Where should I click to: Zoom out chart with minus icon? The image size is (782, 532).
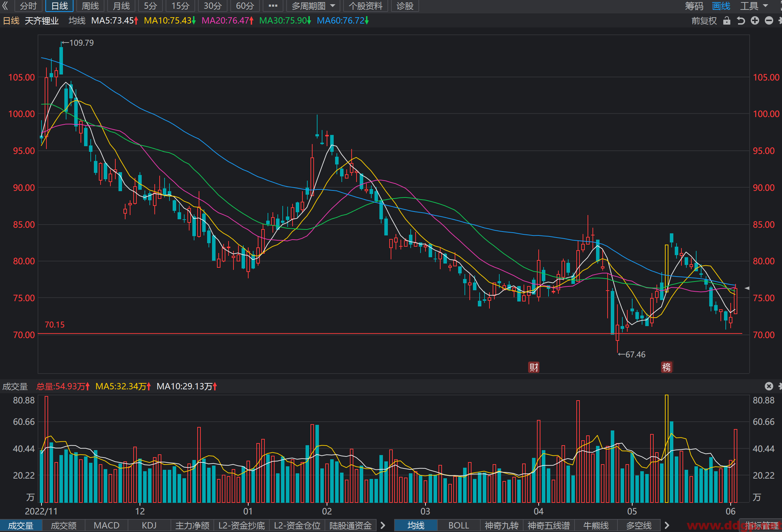point(769,21)
